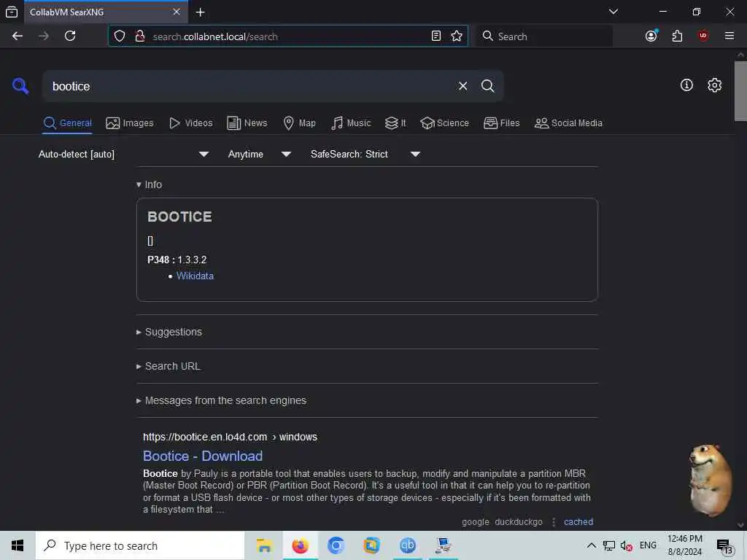Screen dimensions: 747x560
Task: Open muted volume icon in tray
Action: (x=627, y=545)
